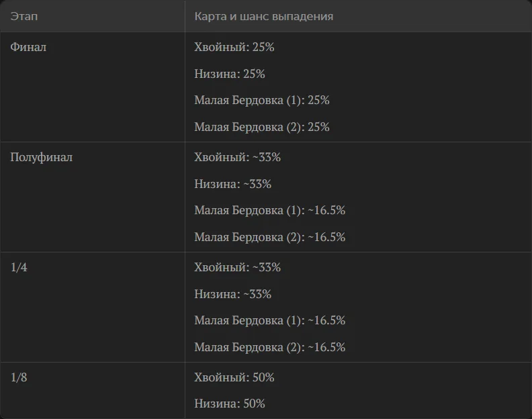Click Малая Бердовка (1): ~16.5% in Полуфинал
The height and width of the screenshot is (419, 532).
point(270,210)
